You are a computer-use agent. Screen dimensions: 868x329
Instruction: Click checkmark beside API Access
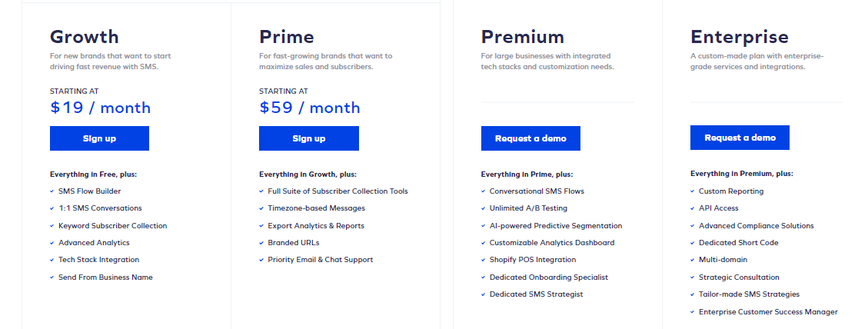coord(693,208)
